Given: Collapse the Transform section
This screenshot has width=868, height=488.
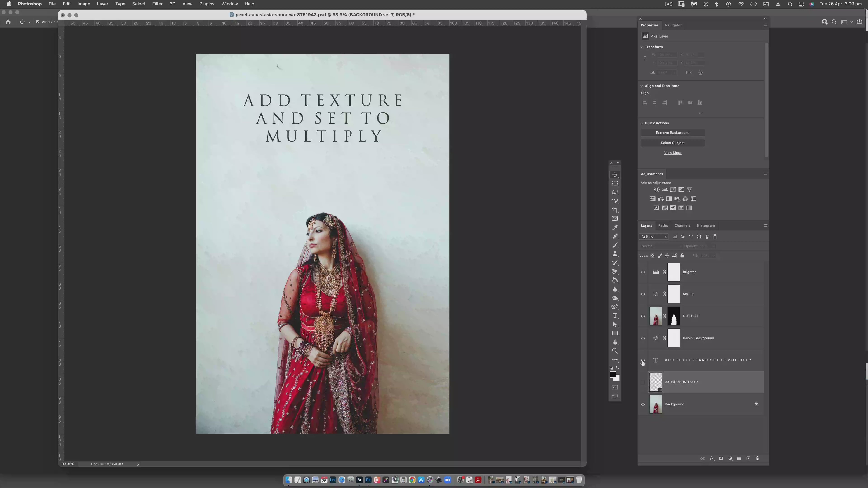Looking at the screenshot, I should click(x=642, y=47).
